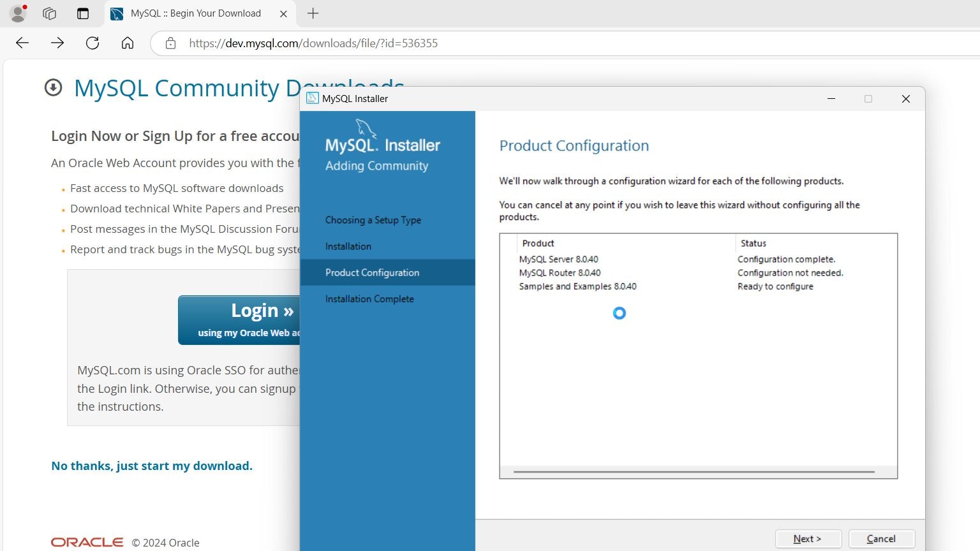Open the browser profile avatar

(18, 13)
